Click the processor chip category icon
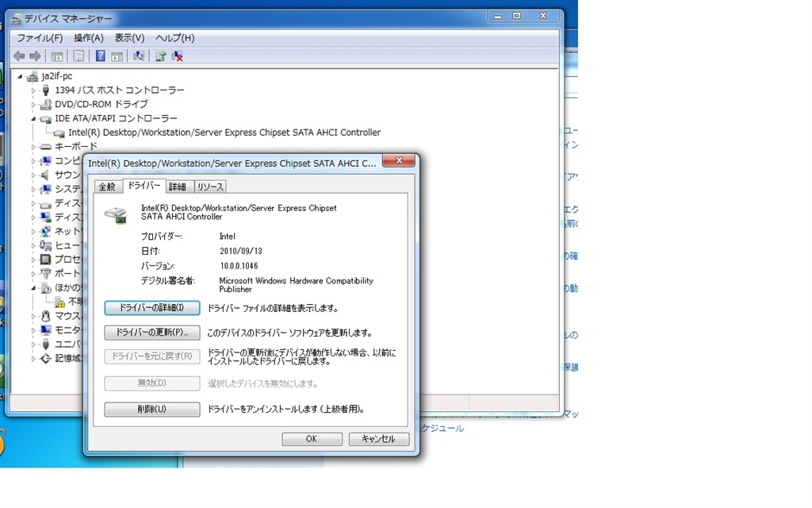This screenshot has height=508, width=812. [x=45, y=260]
